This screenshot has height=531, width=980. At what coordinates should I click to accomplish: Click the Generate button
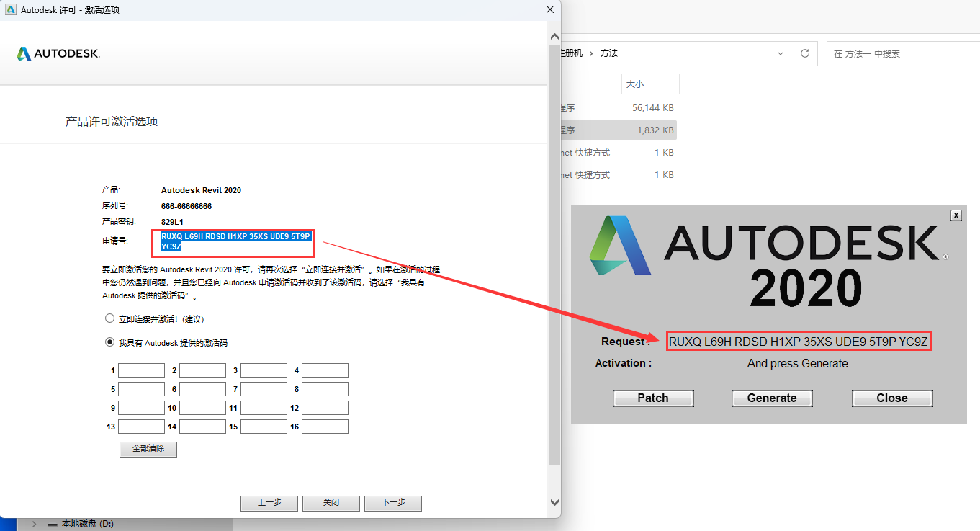coord(772,398)
